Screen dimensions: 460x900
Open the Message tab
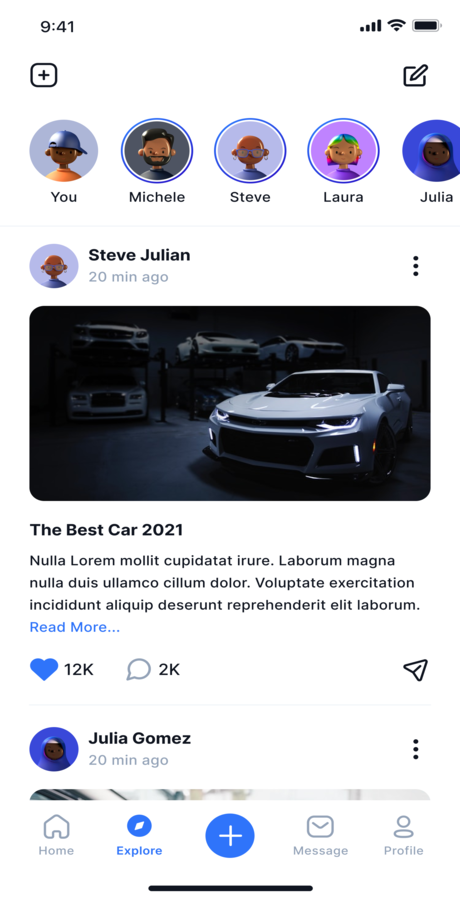point(320,836)
